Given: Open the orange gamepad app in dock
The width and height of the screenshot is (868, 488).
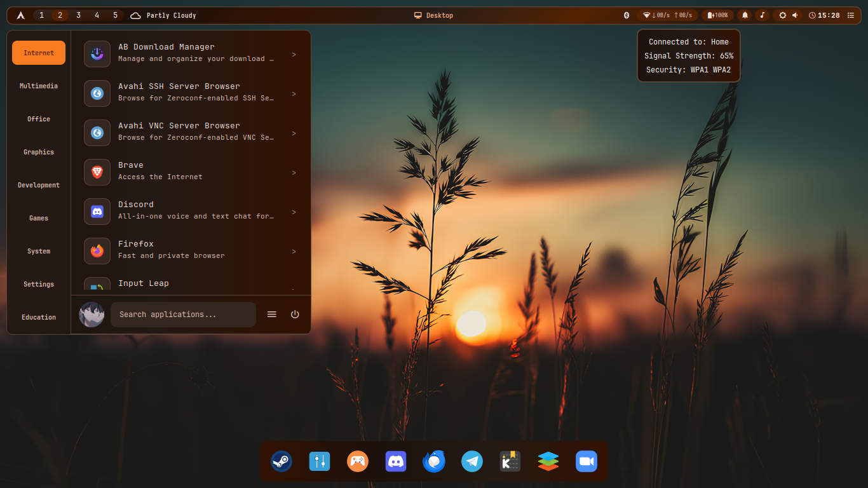Looking at the screenshot, I should click(358, 461).
